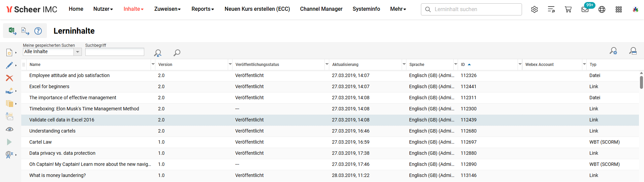Click the date cell 28.03.2019, 11:22

point(350,175)
